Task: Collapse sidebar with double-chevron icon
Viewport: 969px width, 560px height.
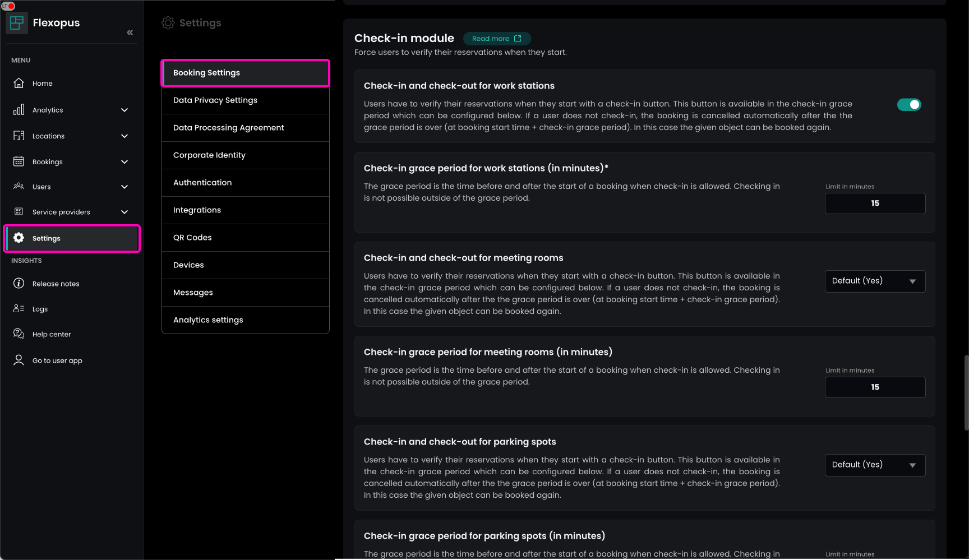Action: tap(130, 33)
